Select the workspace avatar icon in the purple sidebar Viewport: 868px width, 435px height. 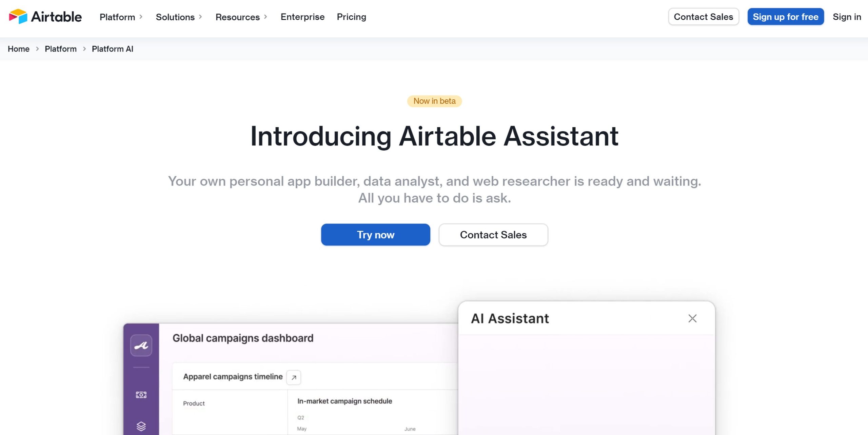[141, 345]
